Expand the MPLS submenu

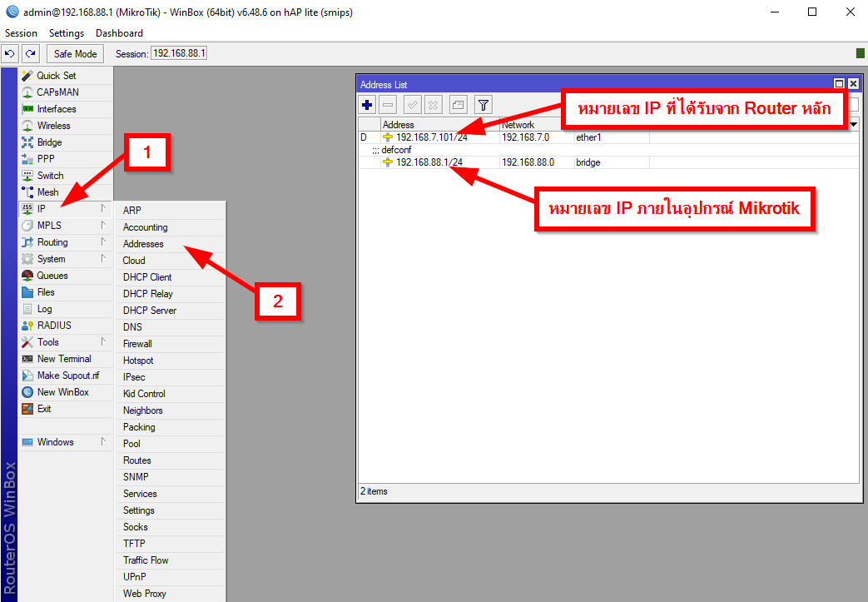(x=65, y=225)
